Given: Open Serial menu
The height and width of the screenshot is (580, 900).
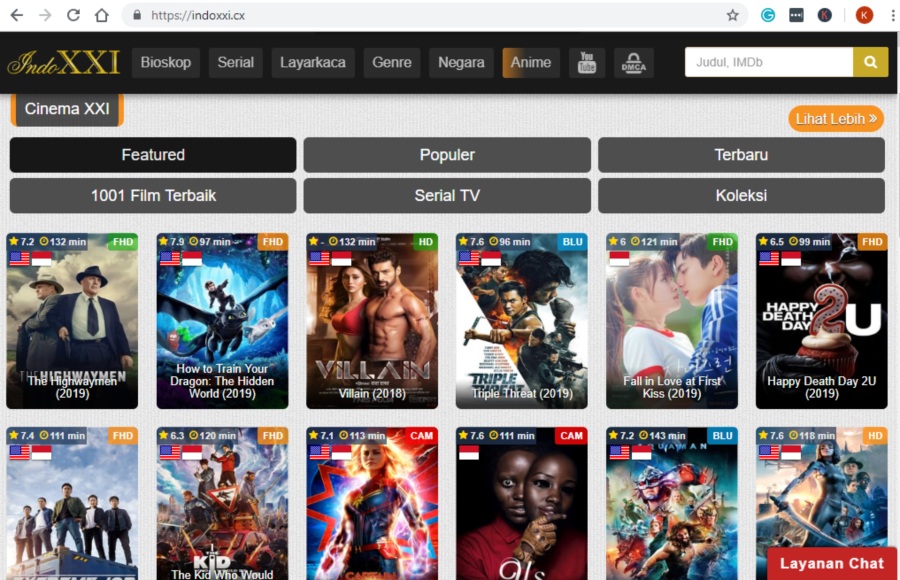Looking at the screenshot, I should [235, 63].
